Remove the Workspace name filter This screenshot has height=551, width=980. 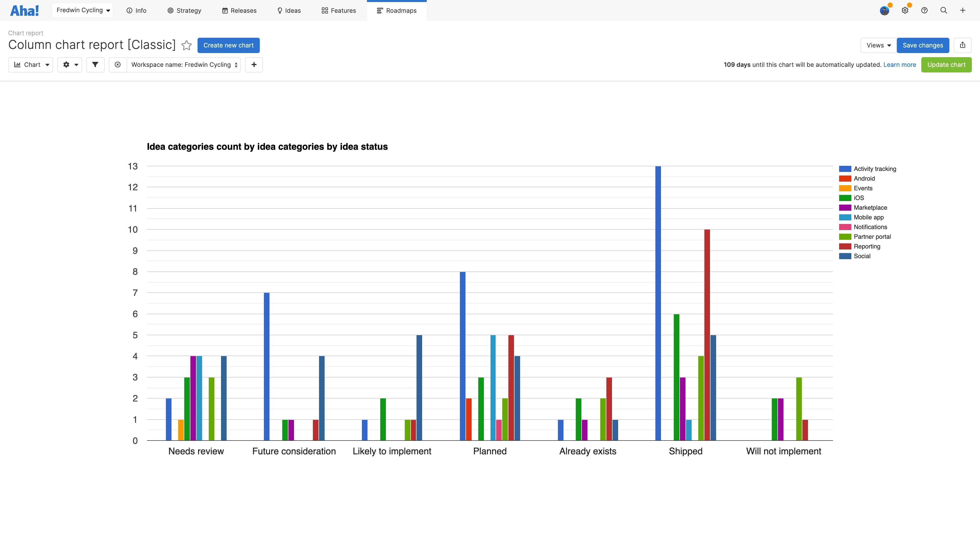point(118,65)
